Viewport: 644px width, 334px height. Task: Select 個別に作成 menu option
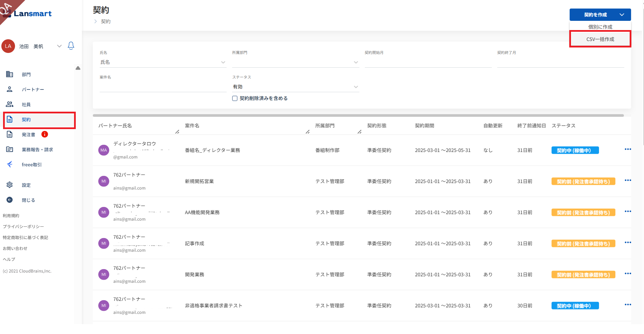(x=600, y=27)
